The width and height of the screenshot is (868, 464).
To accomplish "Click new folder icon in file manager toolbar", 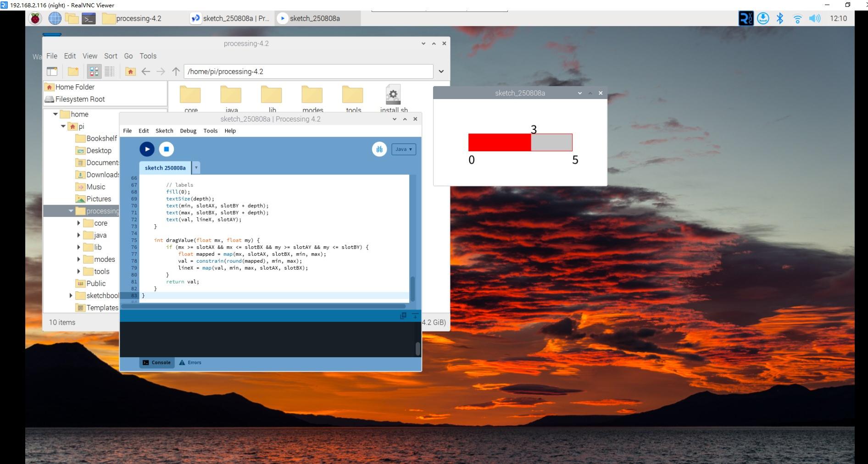I will point(73,72).
